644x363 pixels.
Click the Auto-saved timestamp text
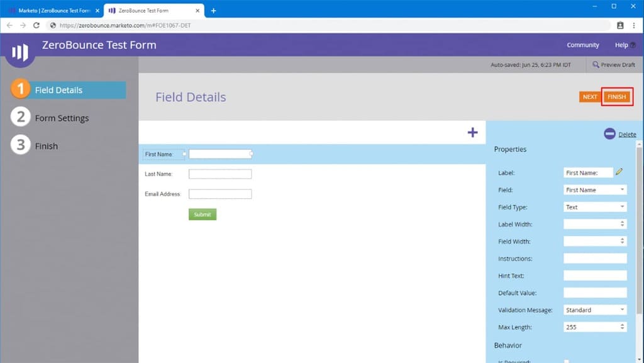point(531,65)
